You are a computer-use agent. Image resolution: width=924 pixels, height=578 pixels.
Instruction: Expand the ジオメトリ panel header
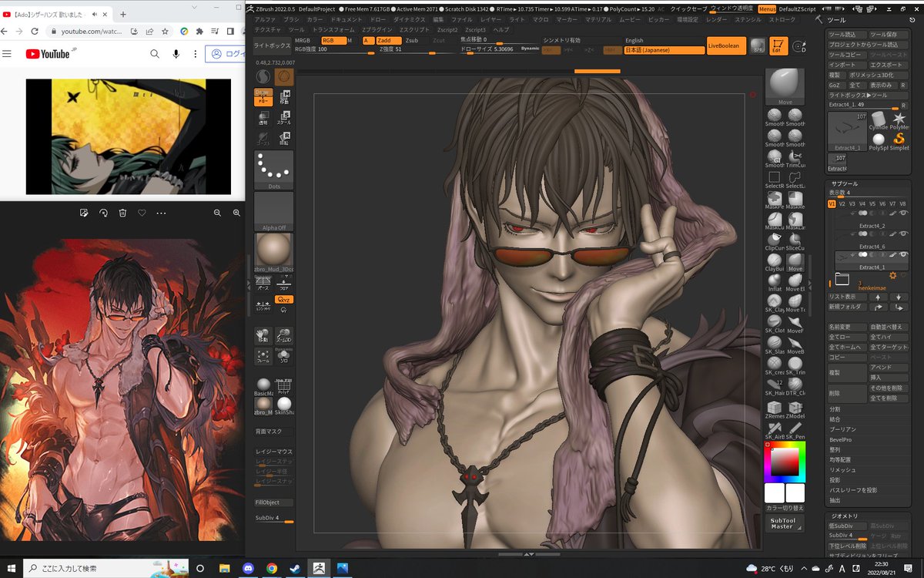845,516
